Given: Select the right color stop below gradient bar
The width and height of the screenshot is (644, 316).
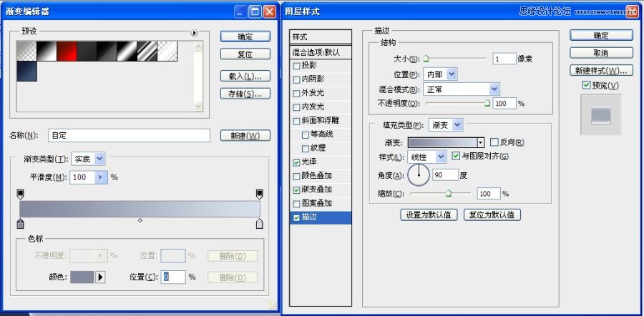Looking at the screenshot, I should (259, 223).
